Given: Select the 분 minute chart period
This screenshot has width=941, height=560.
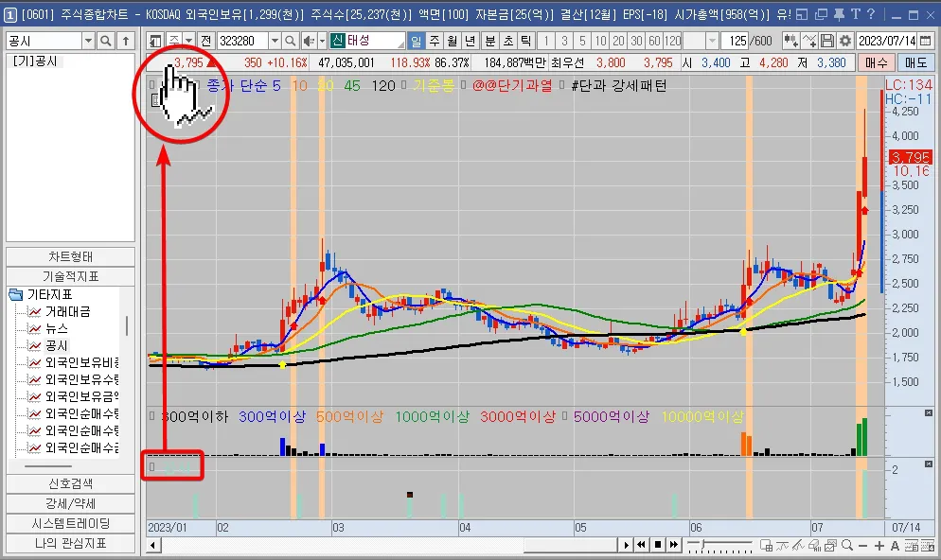Looking at the screenshot, I should (x=489, y=41).
